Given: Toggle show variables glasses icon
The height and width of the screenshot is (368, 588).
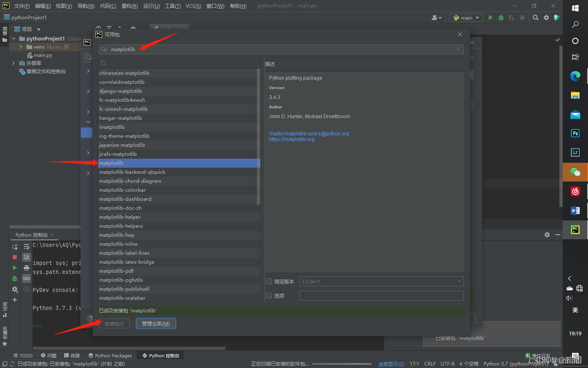Looking at the screenshot, I should click(x=27, y=278).
